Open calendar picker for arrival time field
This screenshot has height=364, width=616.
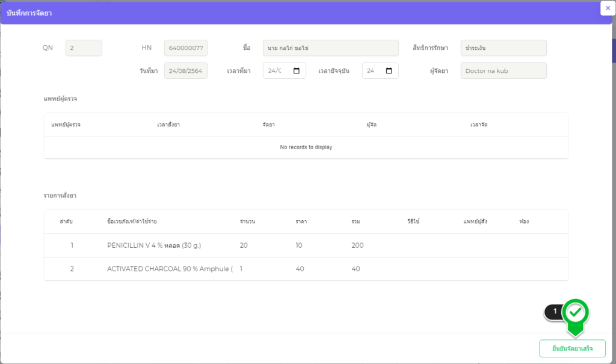(x=296, y=71)
